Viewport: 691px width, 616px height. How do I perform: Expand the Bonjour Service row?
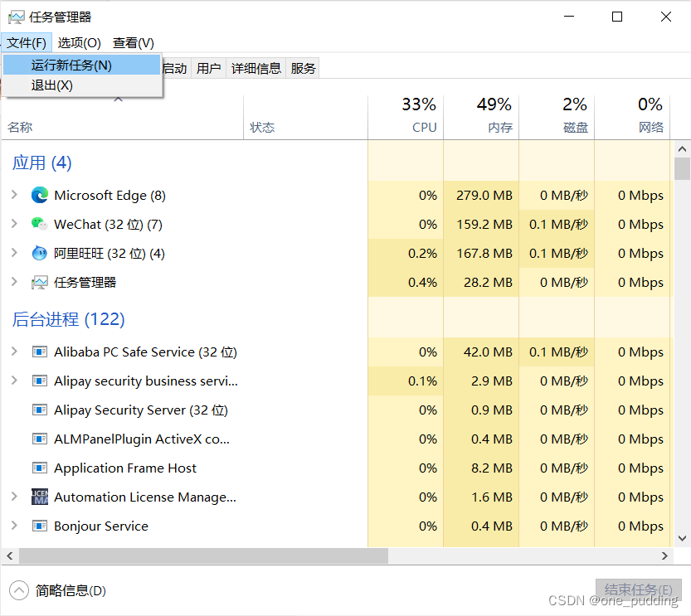pos(14,526)
